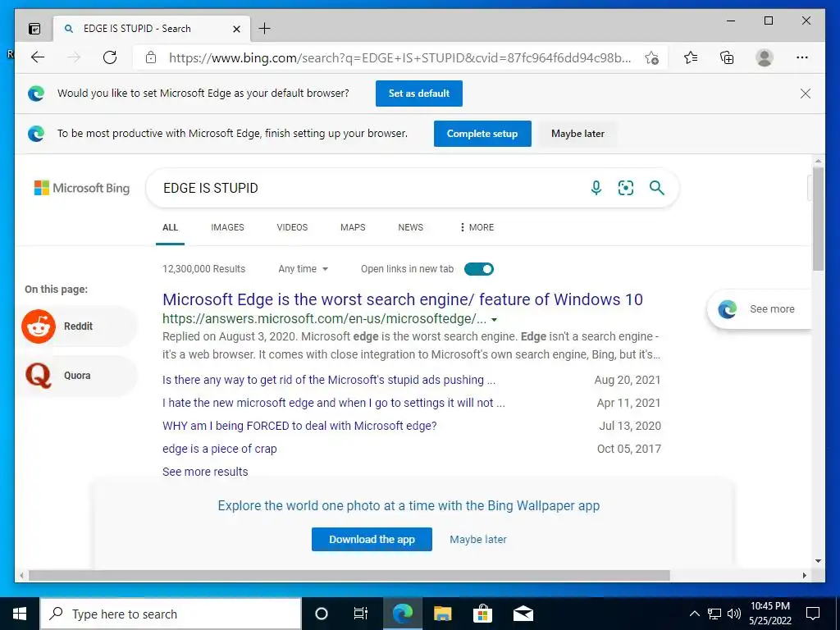Click the See more Edge button

pyautogui.click(x=760, y=309)
